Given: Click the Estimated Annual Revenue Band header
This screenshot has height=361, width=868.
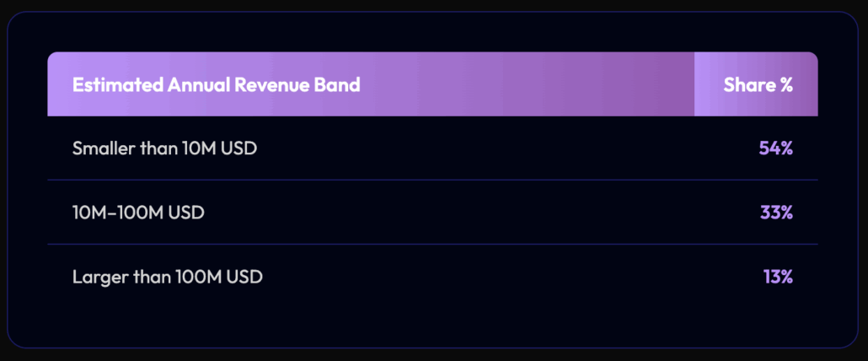Looking at the screenshot, I should click(216, 85).
